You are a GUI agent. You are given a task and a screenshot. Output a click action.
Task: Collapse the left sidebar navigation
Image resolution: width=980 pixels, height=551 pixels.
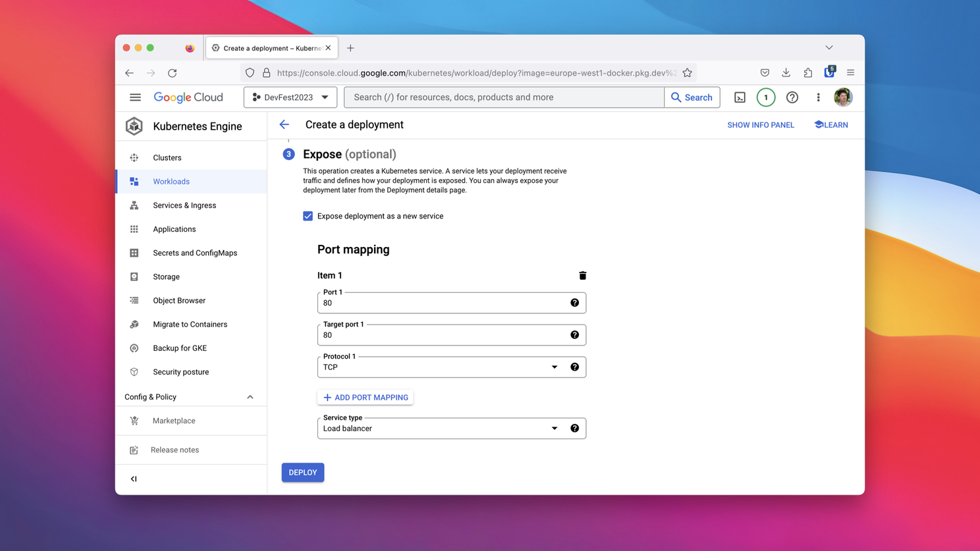(x=134, y=479)
